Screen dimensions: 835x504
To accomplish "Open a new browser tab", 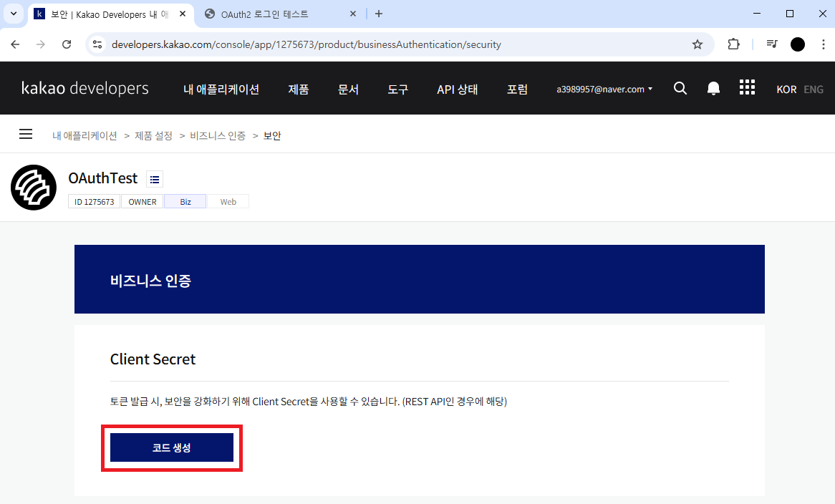I will pyautogui.click(x=379, y=14).
